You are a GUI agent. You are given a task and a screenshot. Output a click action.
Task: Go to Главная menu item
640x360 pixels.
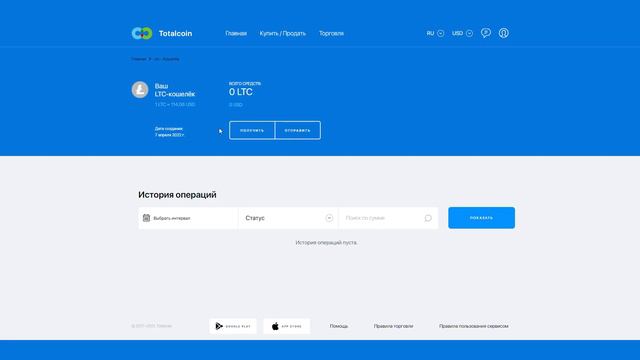tap(236, 33)
